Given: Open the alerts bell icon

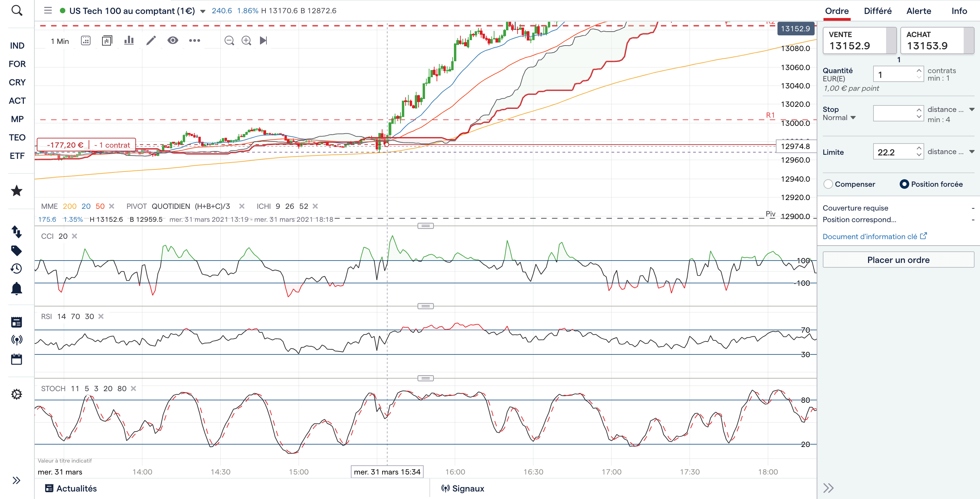Looking at the screenshot, I should point(17,289).
